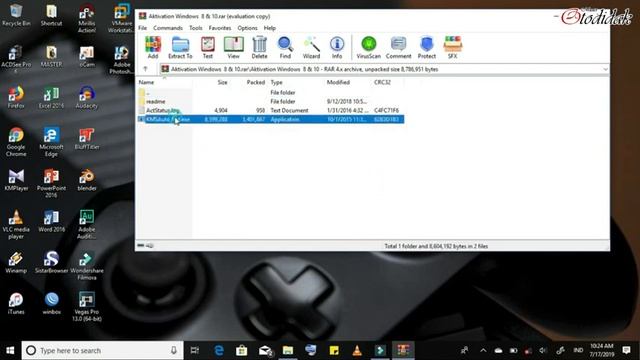
Task: Open iTunes desktop icon
Action: coord(16,303)
